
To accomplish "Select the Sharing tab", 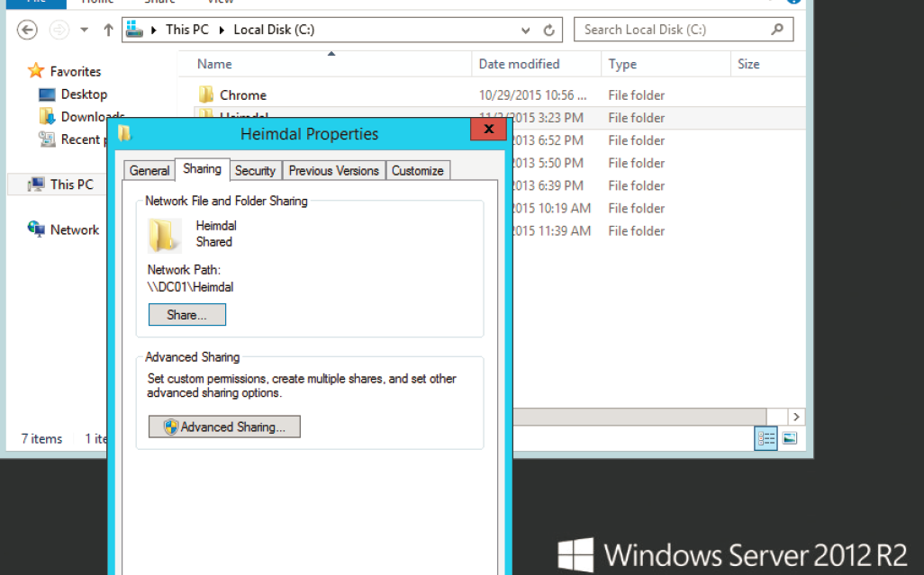I will (x=202, y=168).
